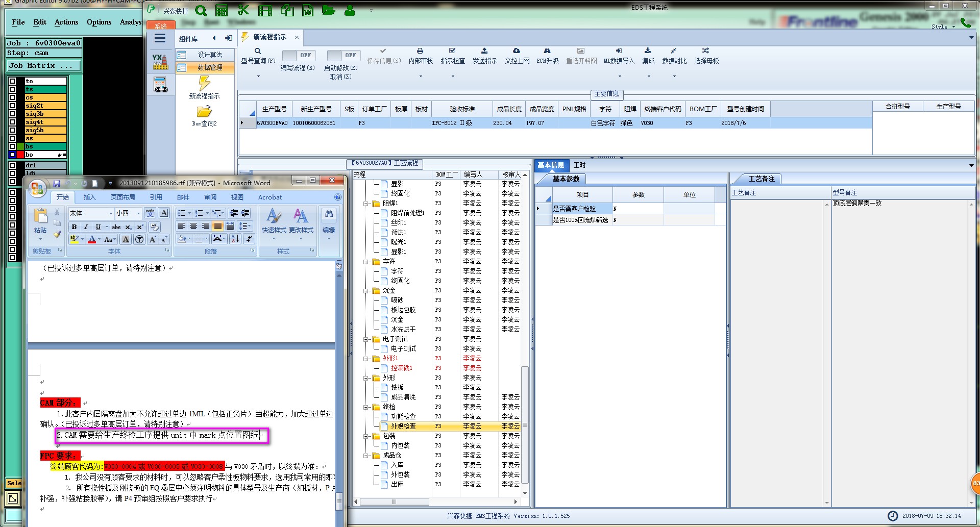Click ECN升级 toolbar button
Viewport: 980px width, 527px height.
[x=547, y=56]
